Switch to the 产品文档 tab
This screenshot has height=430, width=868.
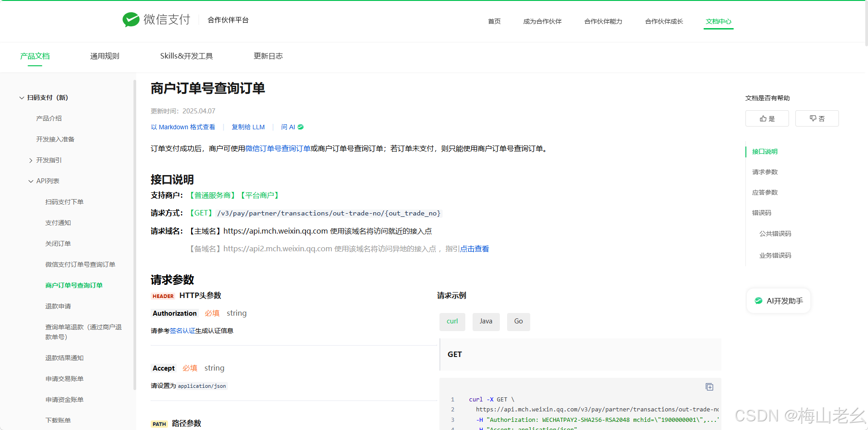(x=35, y=56)
